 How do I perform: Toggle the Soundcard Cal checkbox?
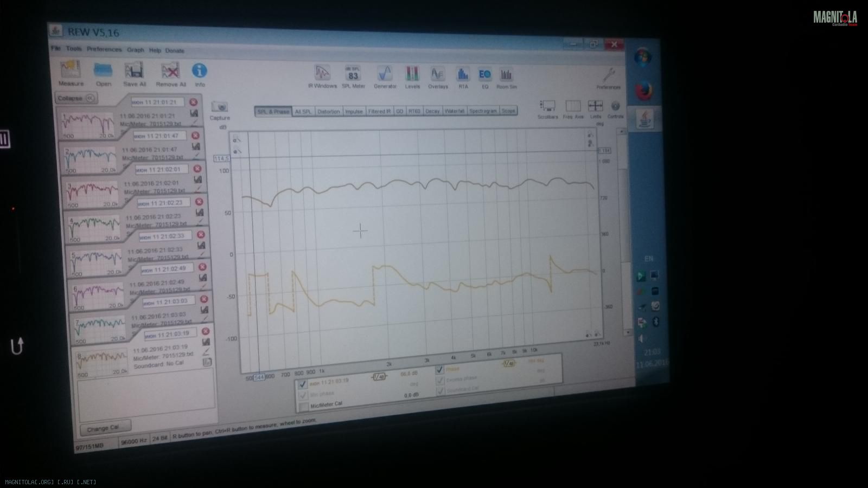pos(441,390)
